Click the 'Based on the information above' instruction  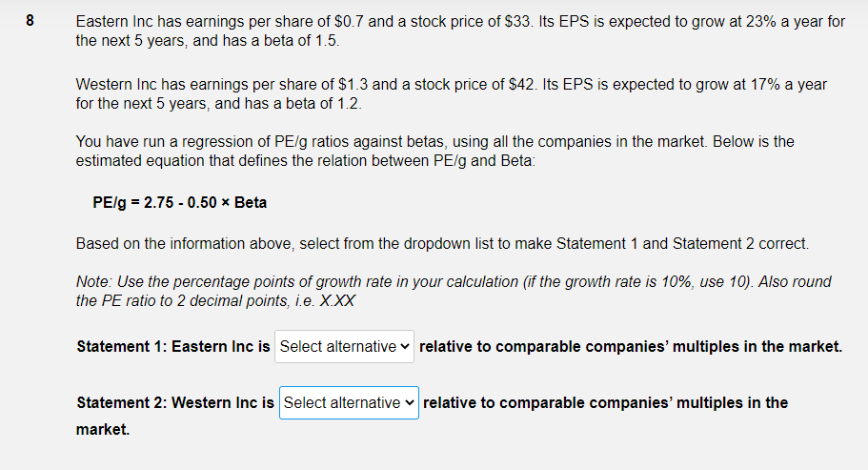click(x=442, y=244)
